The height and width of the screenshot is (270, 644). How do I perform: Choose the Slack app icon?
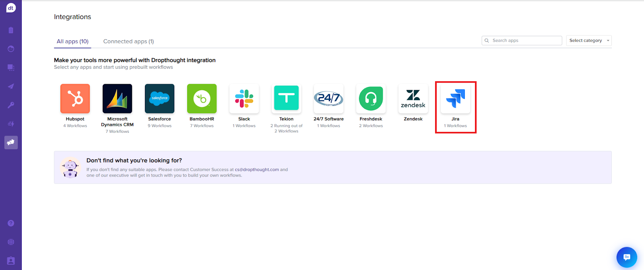click(x=244, y=99)
